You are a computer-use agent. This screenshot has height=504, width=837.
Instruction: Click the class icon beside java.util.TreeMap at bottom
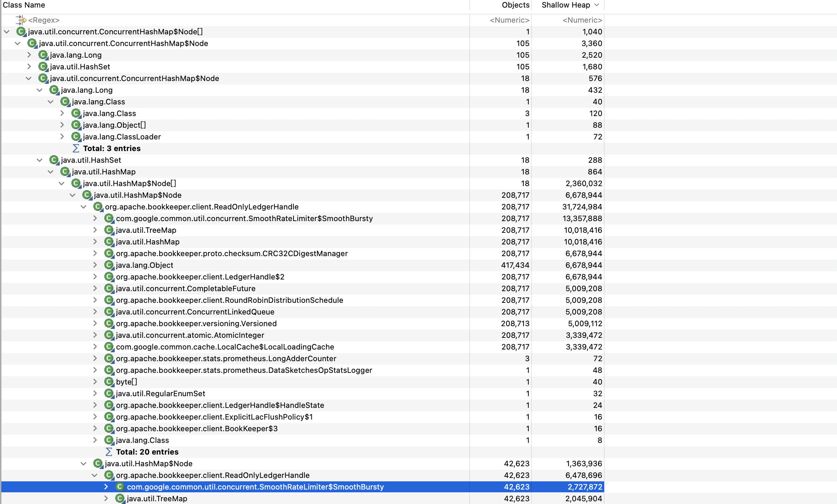pos(120,499)
